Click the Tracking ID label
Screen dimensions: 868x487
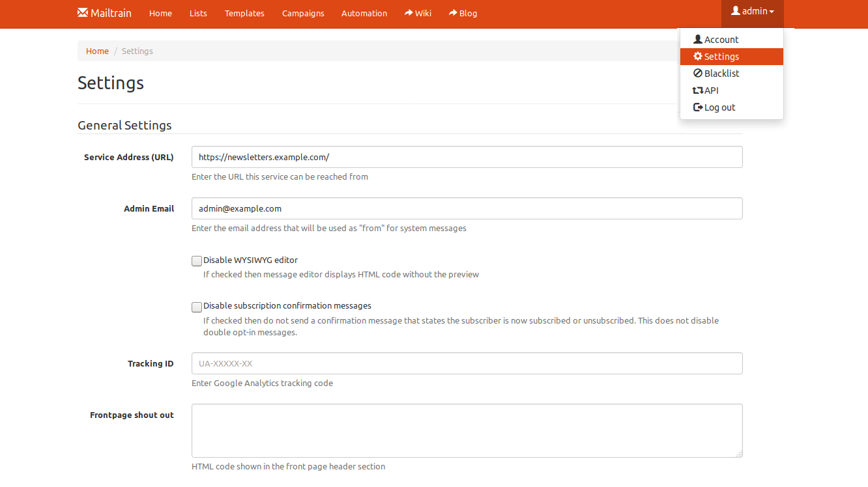point(151,363)
